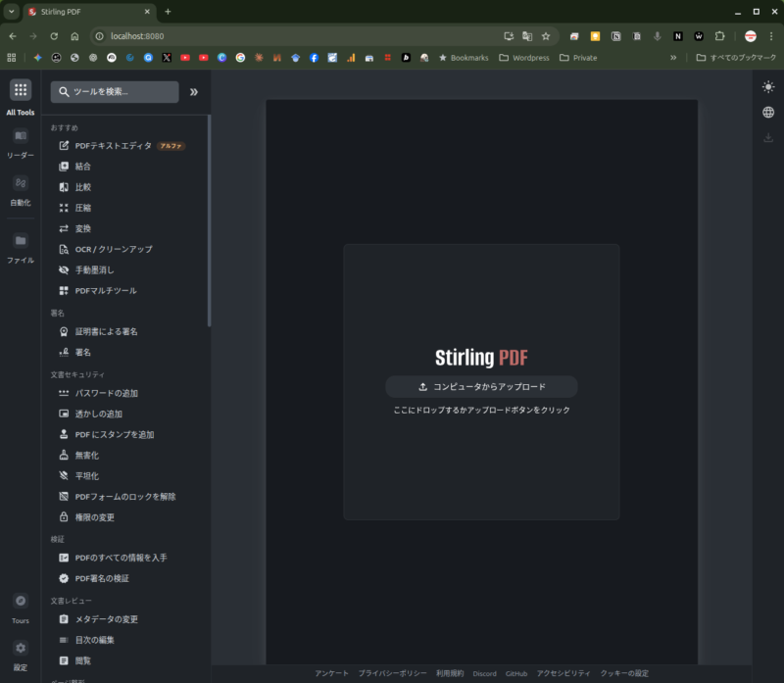Select the 圧縮 compress tool
The image size is (784, 683).
click(82, 208)
